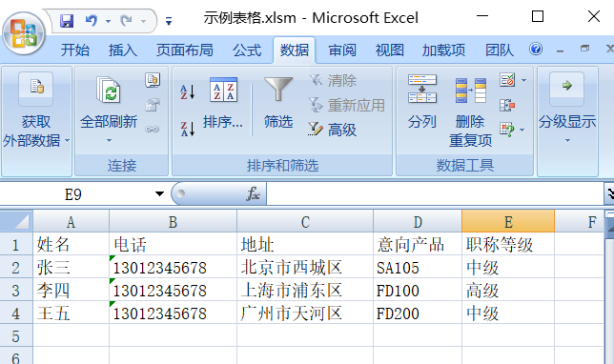Image resolution: width=614 pixels, height=364 pixels.
Task: Click the consolidate data icon
Action: (507, 105)
